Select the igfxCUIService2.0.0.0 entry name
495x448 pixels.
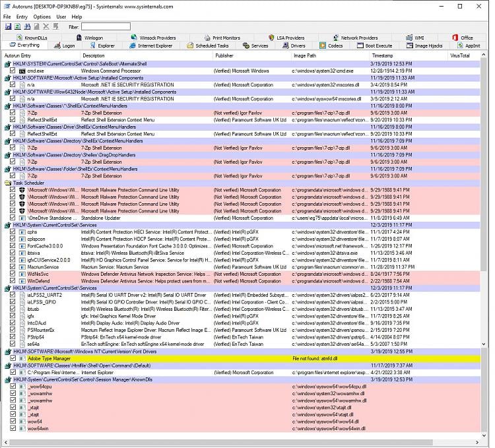pyautogui.click(x=49, y=260)
